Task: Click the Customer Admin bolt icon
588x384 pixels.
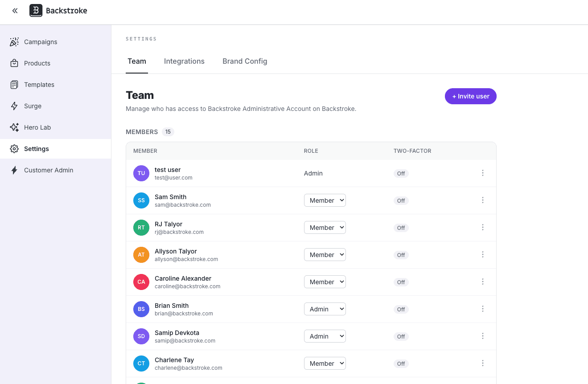Action: click(x=14, y=170)
